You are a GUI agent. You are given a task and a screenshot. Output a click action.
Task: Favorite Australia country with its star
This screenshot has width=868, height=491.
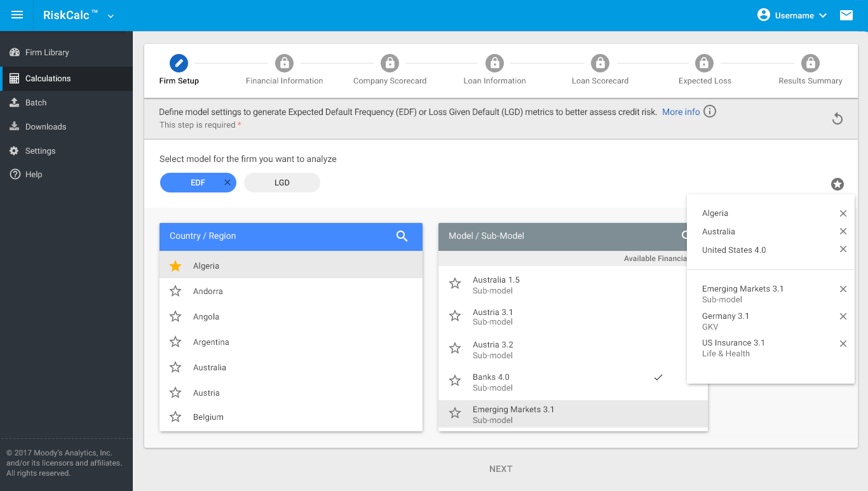click(175, 367)
